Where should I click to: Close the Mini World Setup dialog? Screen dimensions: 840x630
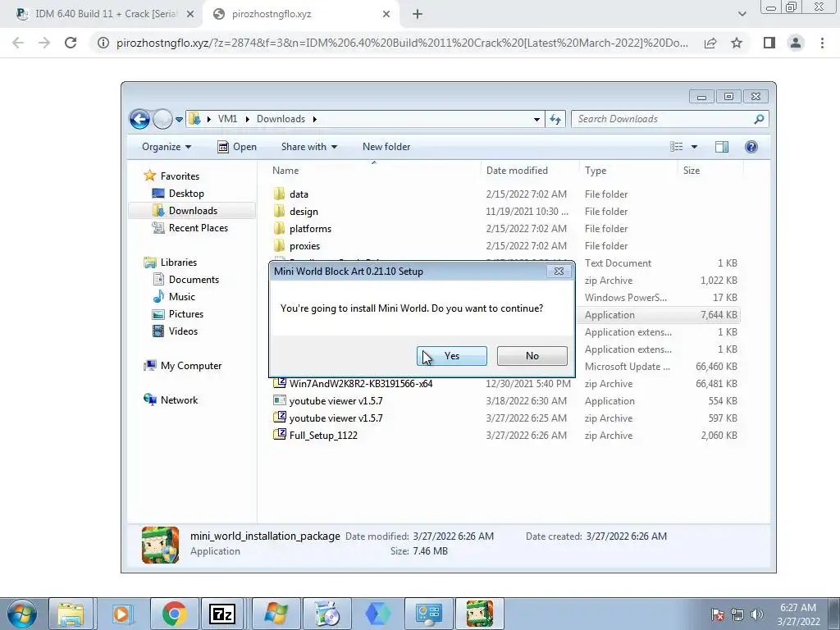click(x=559, y=271)
